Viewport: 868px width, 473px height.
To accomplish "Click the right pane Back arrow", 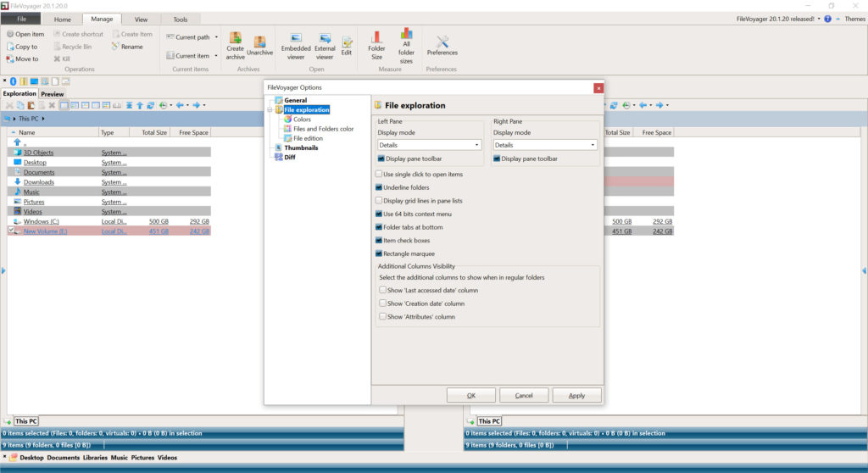I will click(x=643, y=105).
